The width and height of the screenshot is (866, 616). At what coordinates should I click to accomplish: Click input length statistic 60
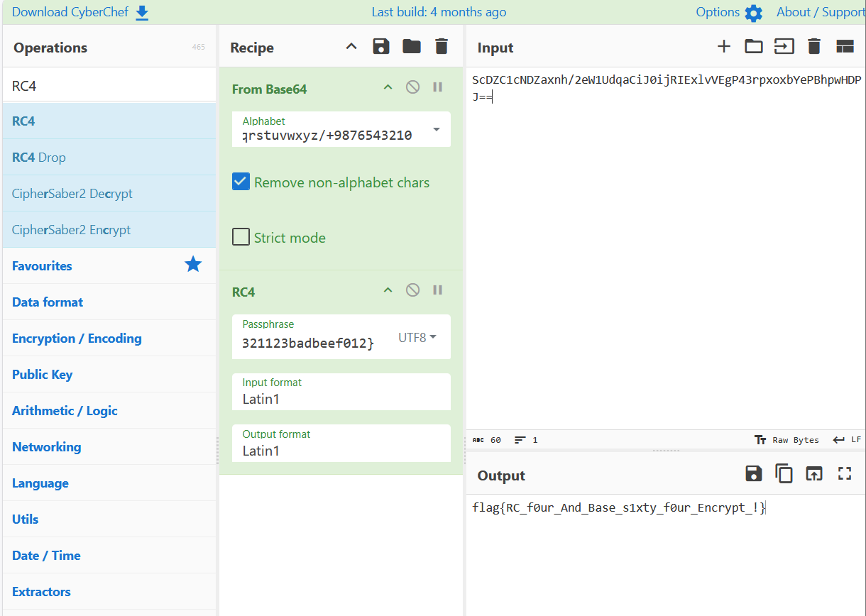487,440
